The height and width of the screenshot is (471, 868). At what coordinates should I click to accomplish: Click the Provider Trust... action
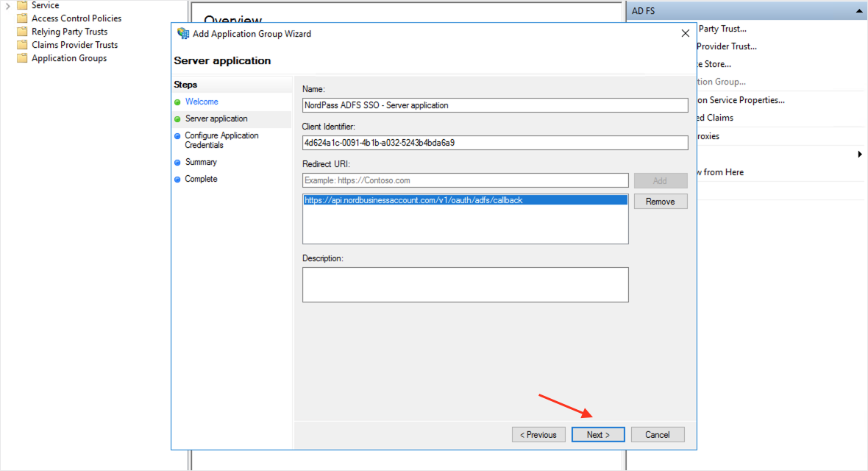coord(726,46)
